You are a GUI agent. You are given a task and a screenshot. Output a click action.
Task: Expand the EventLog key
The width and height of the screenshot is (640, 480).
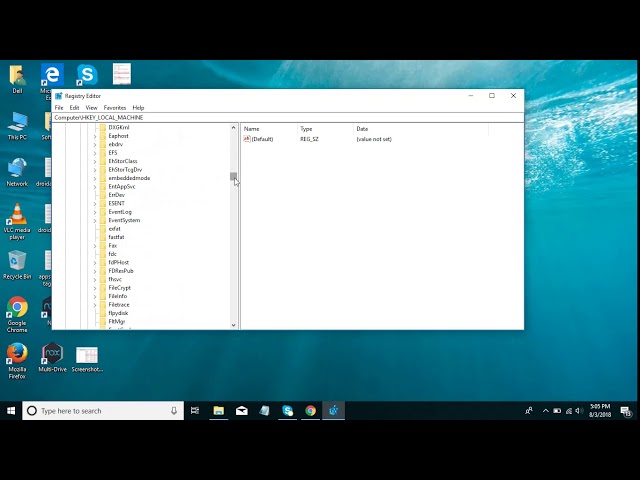(95, 212)
